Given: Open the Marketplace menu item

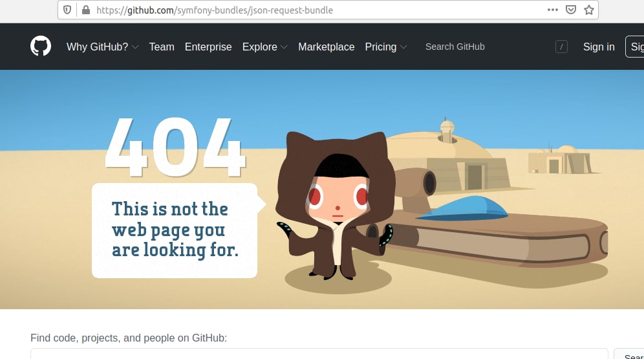Looking at the screenshot, I should (326, 47).
